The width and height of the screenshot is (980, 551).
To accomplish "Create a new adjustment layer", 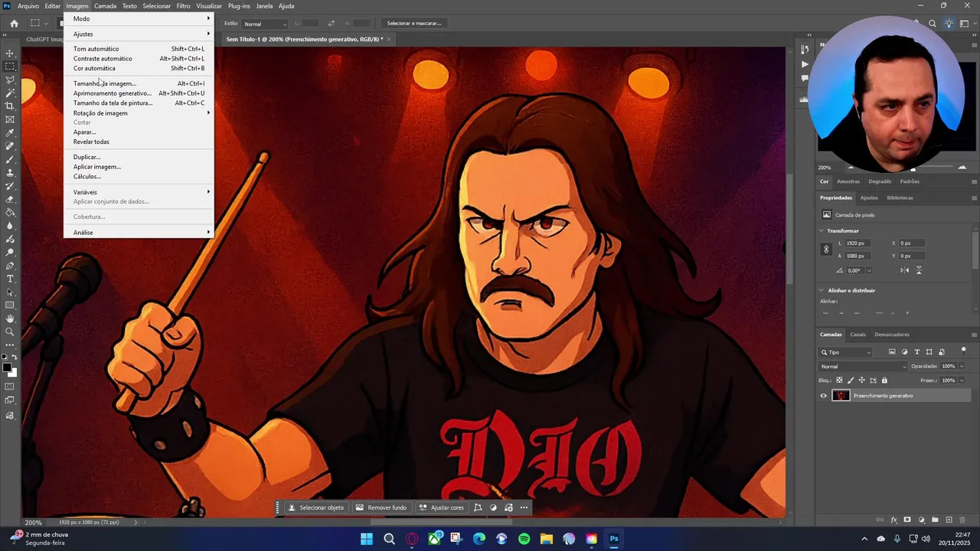I will point(922,520).
